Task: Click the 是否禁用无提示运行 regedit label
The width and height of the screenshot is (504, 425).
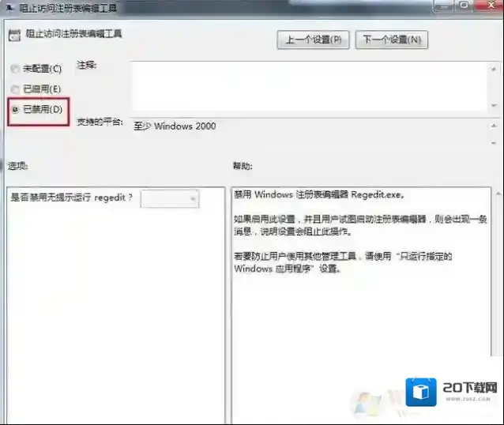Action: [73, 197]
